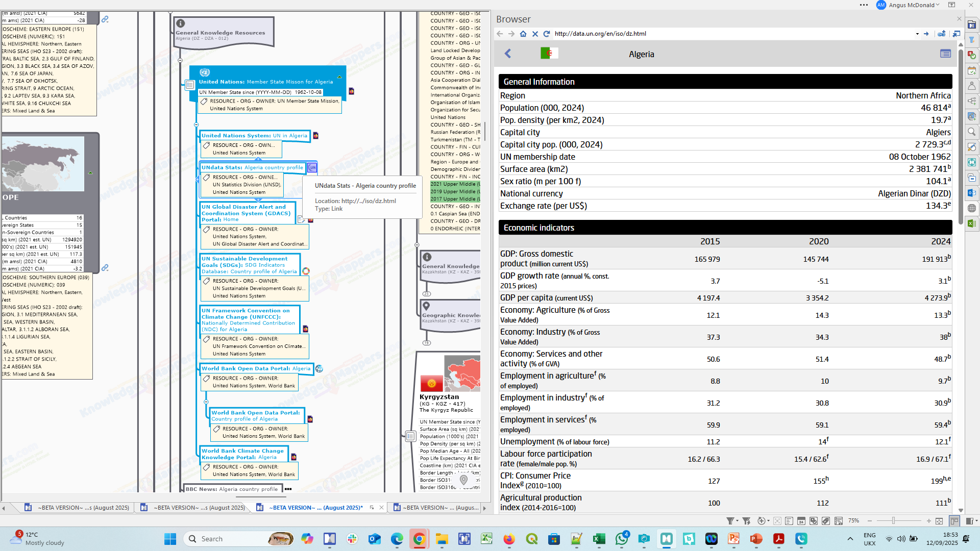Click the browser pane Stop icon
The height and width of the screenshot is (551, 980).
click(x=535, y=34)
